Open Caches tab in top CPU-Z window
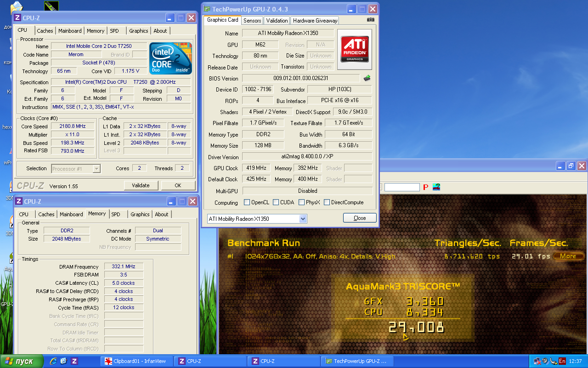Viewport: 588px width, 368px height. [x=45, y=31]
